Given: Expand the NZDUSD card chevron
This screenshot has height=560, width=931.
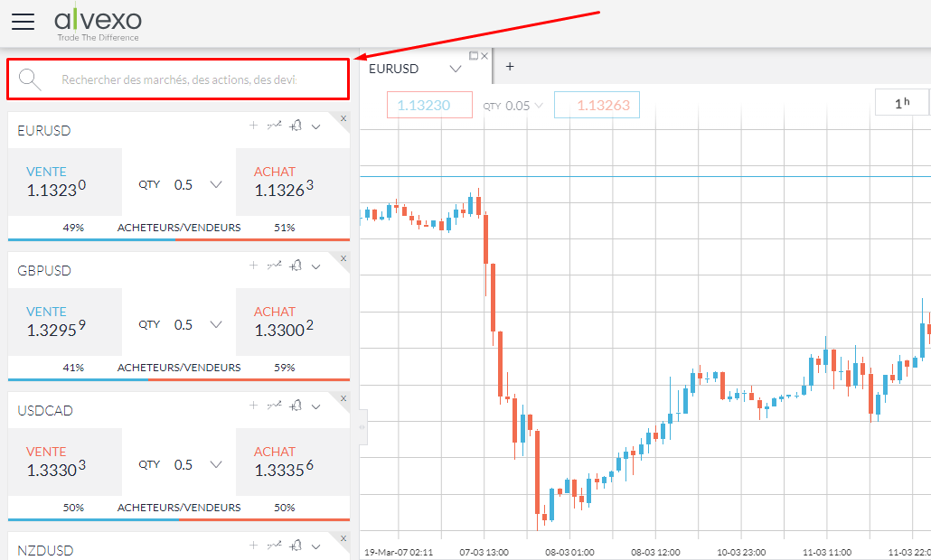Looking at the screenshot, I should coord(315,546).
